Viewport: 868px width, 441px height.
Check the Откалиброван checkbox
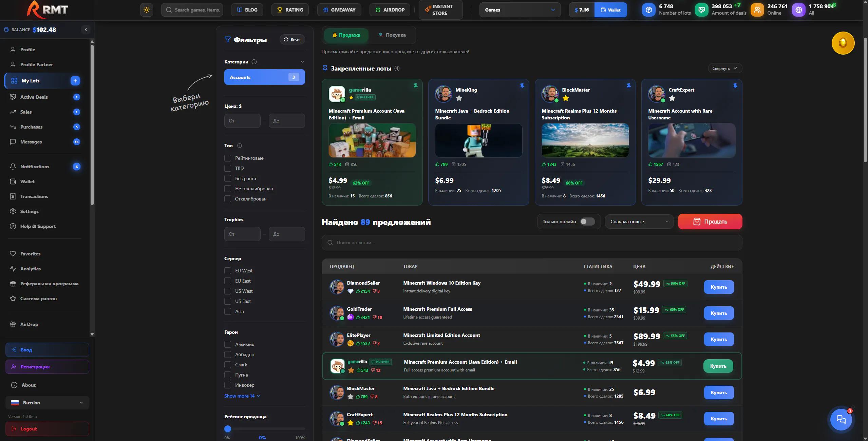pyautogui.click(x=228, y=199)
